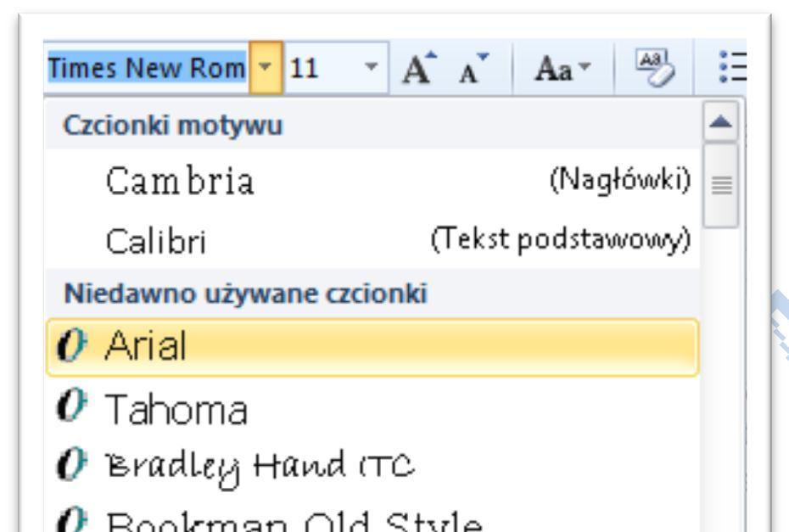Click the OpenType icon beside Arial
The width and height of the screenshot is (789, 532).
tap(71, 345)
